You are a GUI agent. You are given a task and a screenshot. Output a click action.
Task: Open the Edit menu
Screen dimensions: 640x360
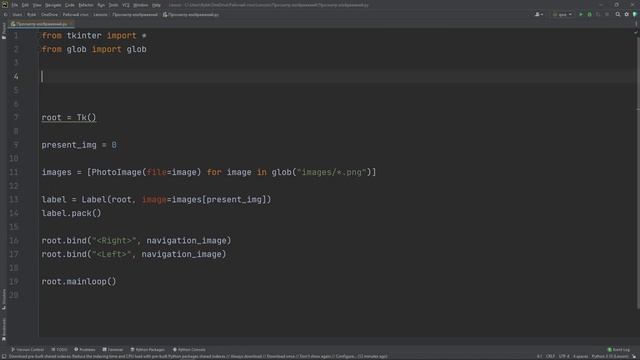[x=25, y=5]
